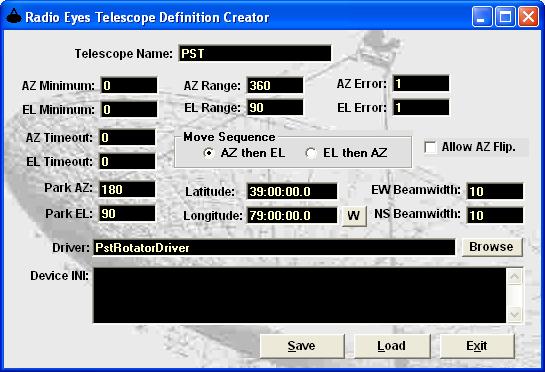Click the AZ Range field showing 360
Image resolution: width=545 pixels, height=372 pixels.
[275, 85]
